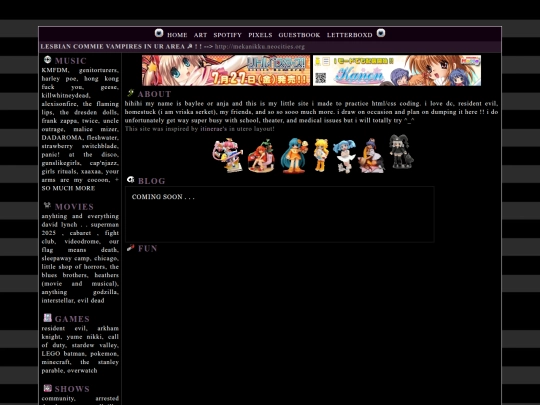This screenshot has width=540, height=405.
Task: Click the pixel icon right of LETTERBOXD
Action: tap(381, 33)
